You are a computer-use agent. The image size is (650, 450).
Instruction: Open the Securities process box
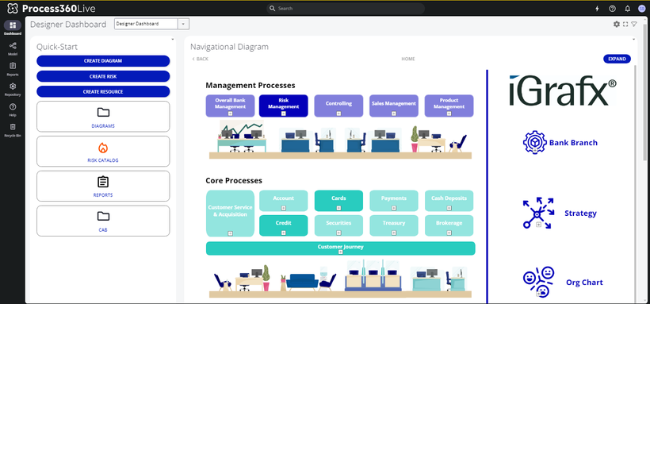tap(339, 225)
